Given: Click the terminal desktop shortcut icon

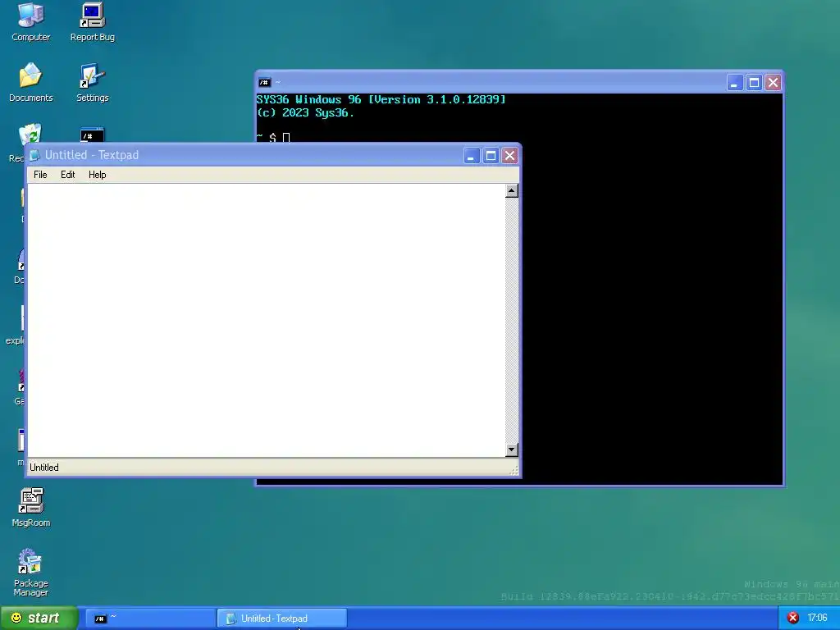Looking at the screenshot, I should coord(92,135).
